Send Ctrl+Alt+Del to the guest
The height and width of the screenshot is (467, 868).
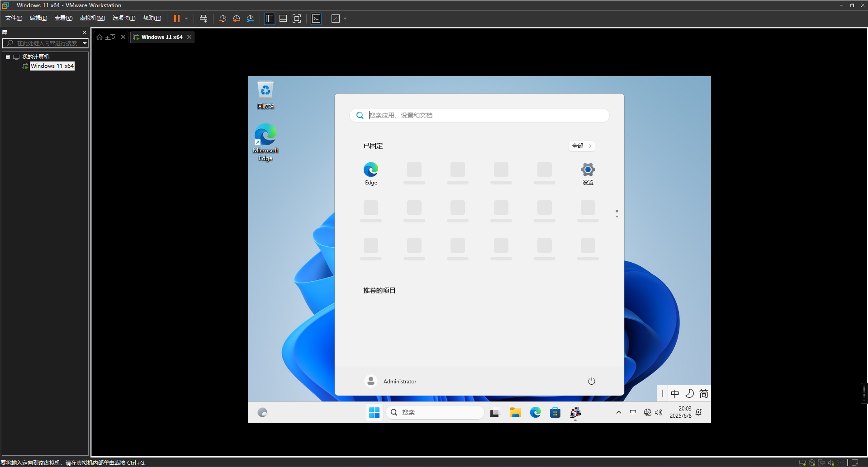tap(204, 19)
